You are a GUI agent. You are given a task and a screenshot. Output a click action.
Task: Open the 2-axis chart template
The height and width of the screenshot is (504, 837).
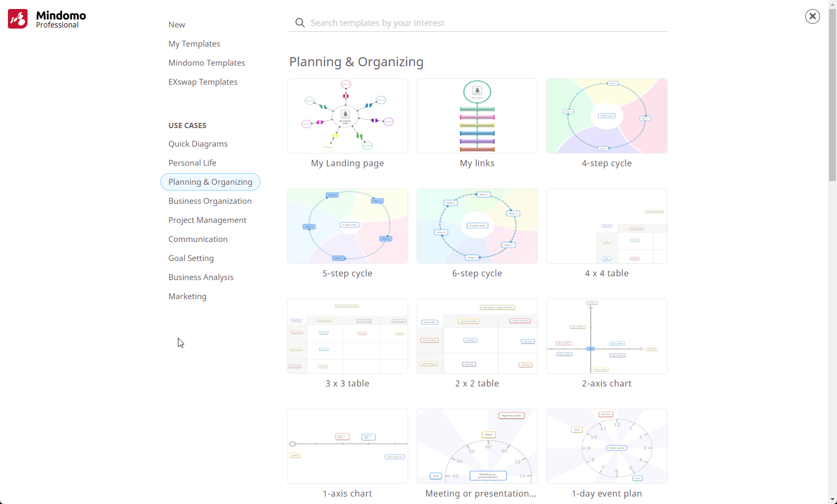(607, 337)
